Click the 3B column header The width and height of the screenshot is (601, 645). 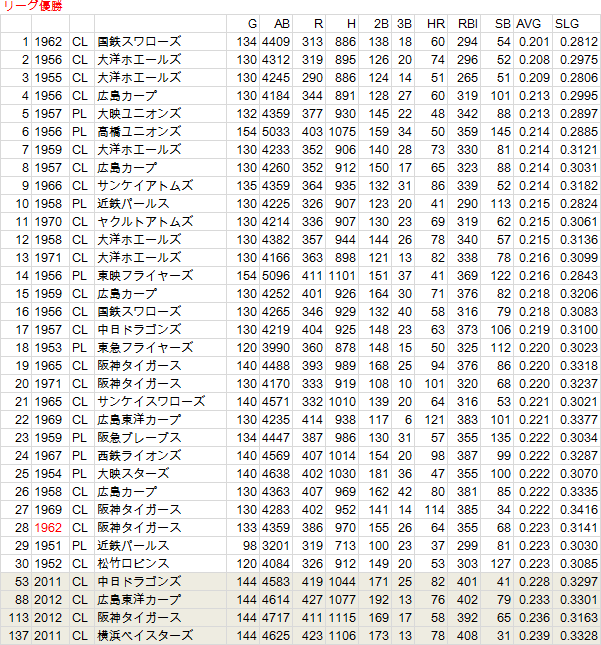click(404, 24)
